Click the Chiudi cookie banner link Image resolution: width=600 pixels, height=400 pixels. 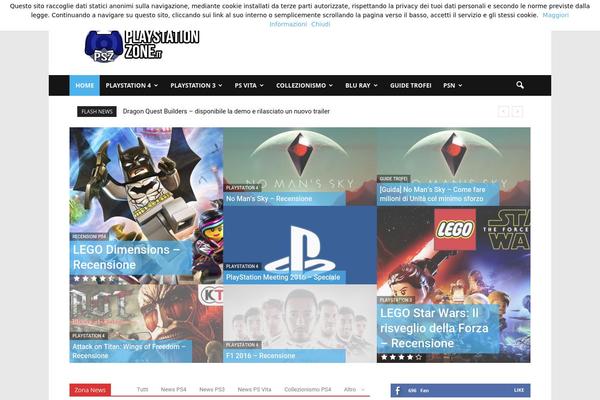320,24
